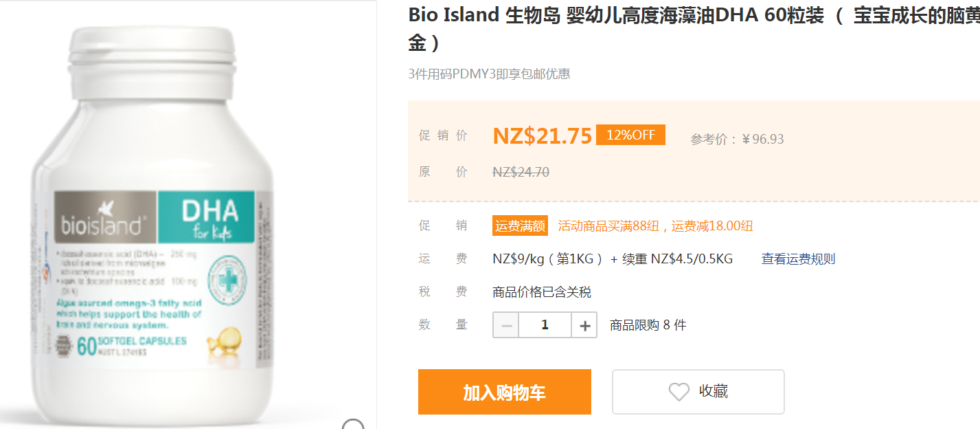
Task: Click the 12%OFF discount badge
Action: (630, 135)
